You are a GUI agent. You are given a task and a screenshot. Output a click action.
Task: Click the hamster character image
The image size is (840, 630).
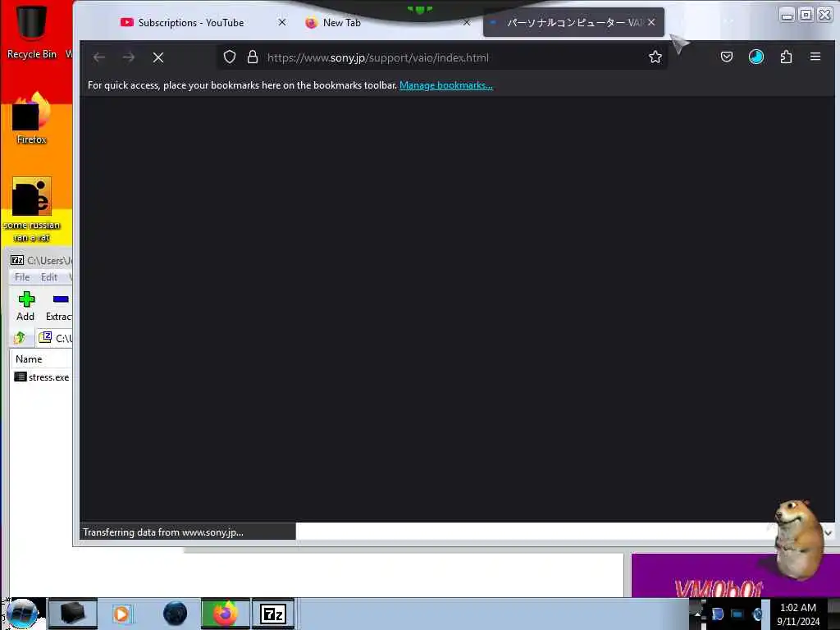[798, 538]
